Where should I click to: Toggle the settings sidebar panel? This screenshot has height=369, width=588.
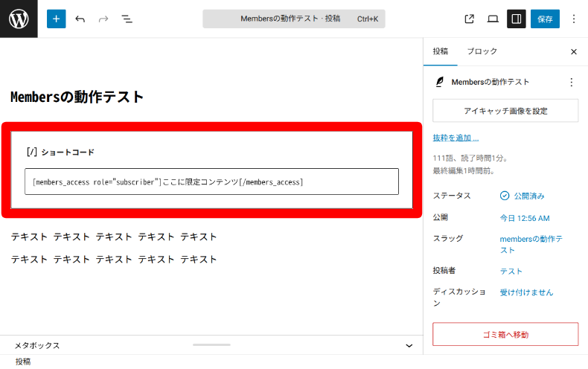pyautogui.click(x=517, y=19)
